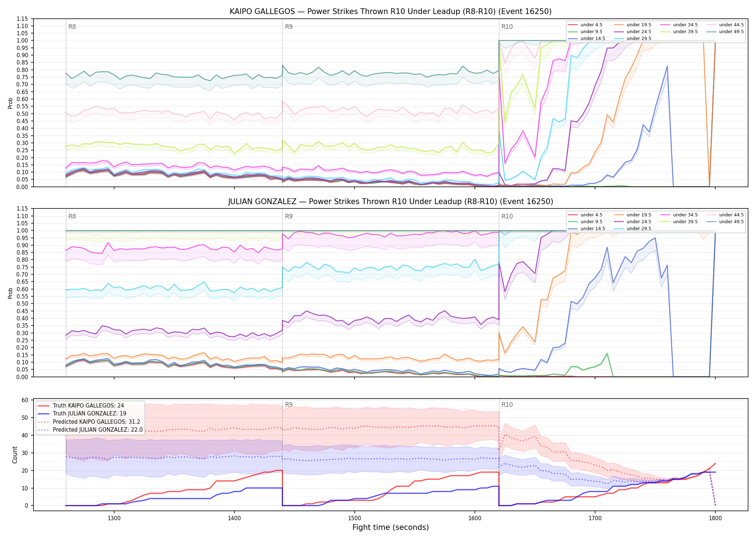756x540 pixels.
Task: Click the 60 tick on the Count axis
Action: [x=25, y=400]
